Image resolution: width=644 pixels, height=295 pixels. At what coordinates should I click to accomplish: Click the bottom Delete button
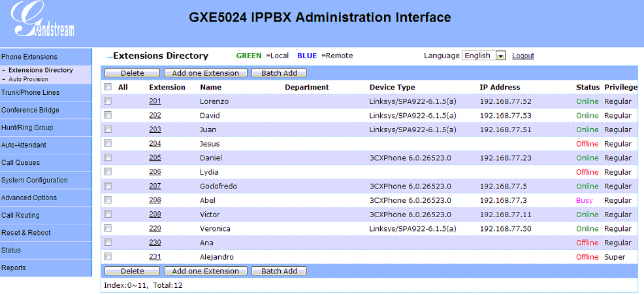click(132, 271)
